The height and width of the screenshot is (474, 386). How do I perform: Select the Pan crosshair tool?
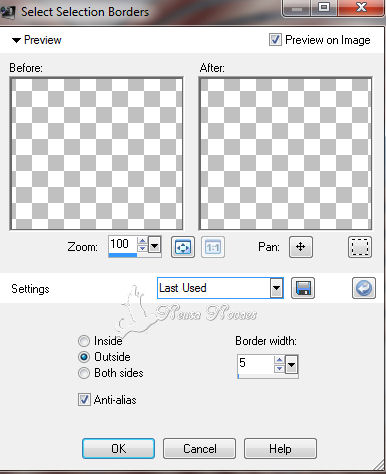pos(301,247)
